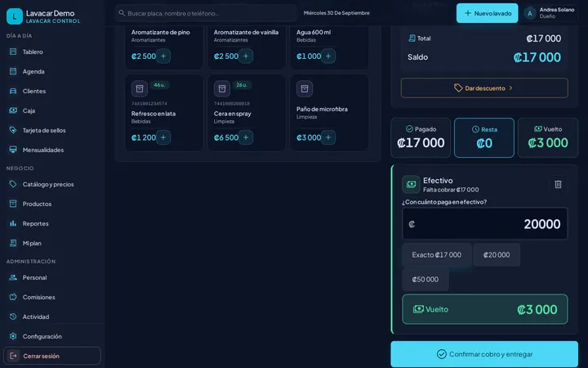The width and height of the screenshot is (588, 368).
Task: Open Tablero in the sidebar
Action: pyautogui.click(x=52, y=52)
